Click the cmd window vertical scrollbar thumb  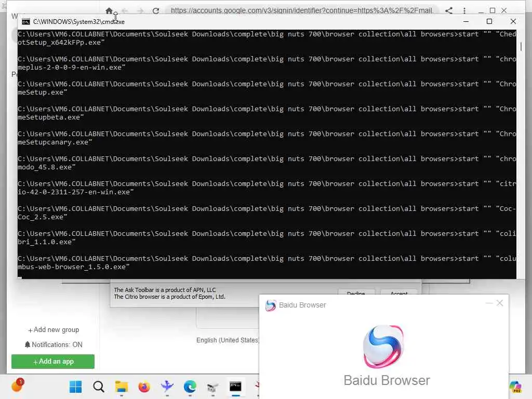(x=521, y=46)
